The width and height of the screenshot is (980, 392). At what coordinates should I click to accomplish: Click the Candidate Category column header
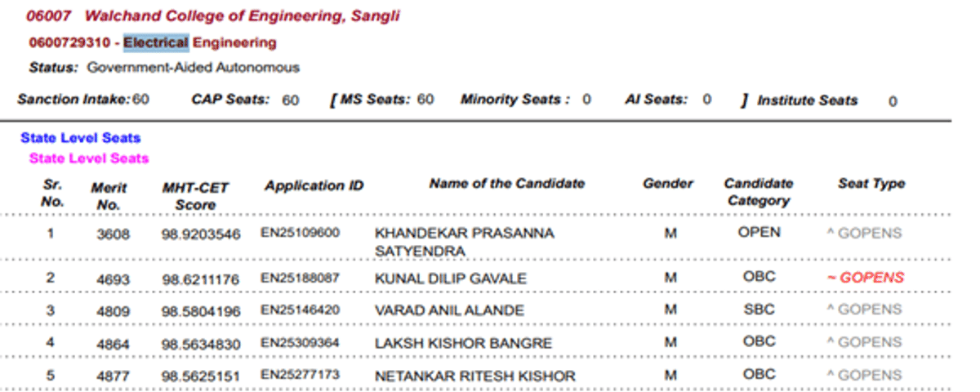tap(759, 192)
